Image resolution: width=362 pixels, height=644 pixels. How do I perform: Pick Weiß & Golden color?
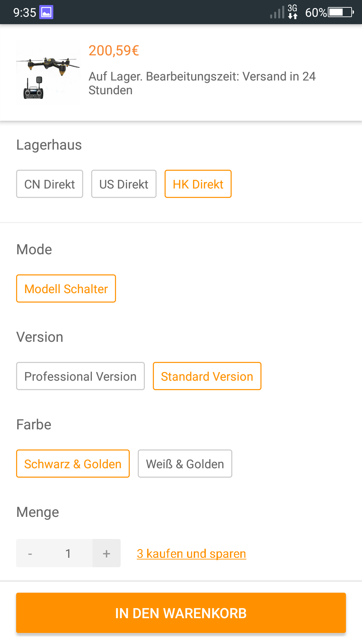[185, 464]
